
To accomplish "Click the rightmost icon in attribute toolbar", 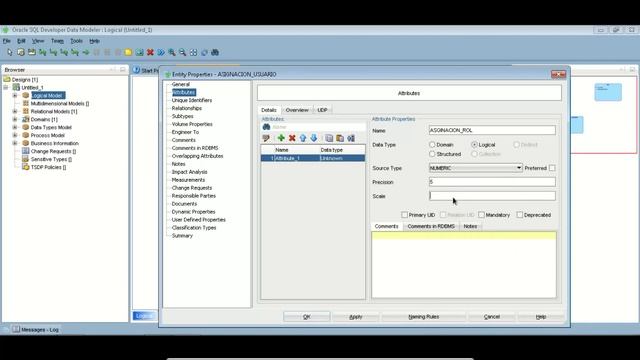I will 351,138.
